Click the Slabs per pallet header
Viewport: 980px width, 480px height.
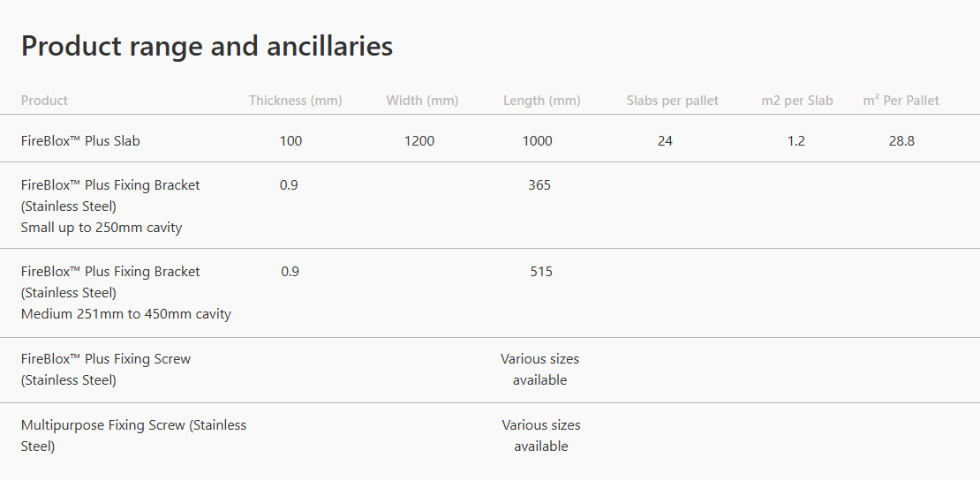tap(672, 101)
